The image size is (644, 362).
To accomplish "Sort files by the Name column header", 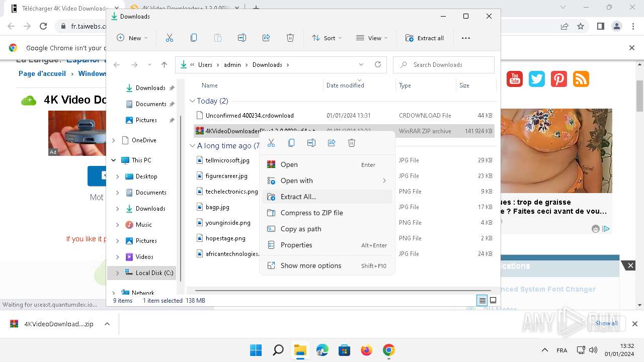I will [209, 85].
